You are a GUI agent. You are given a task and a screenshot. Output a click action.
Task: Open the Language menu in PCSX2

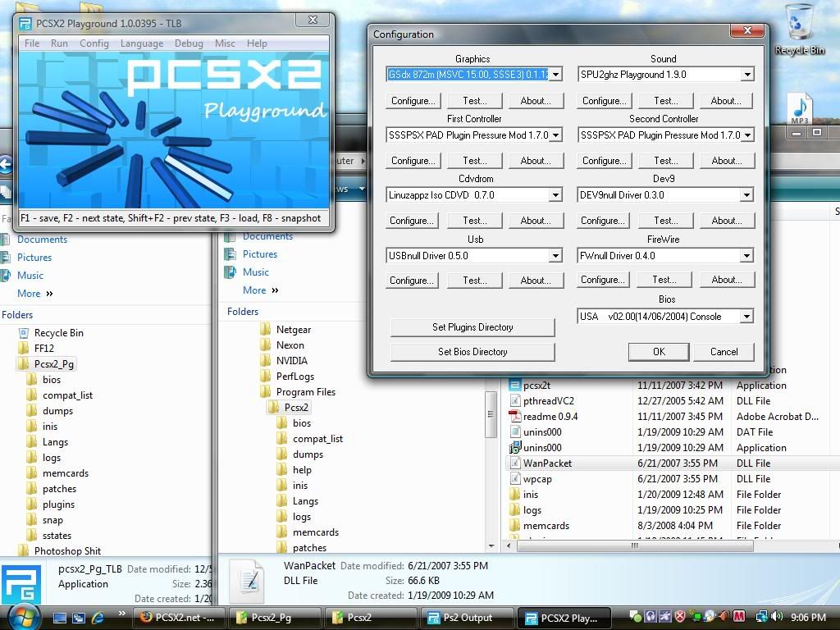click(x=141, y=43)
